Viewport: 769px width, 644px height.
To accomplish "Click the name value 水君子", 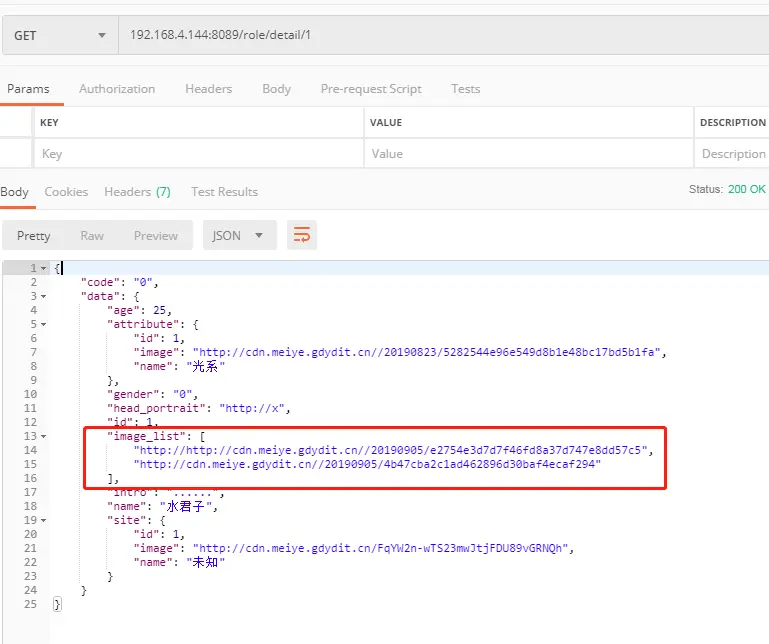I will coord(186,506).
